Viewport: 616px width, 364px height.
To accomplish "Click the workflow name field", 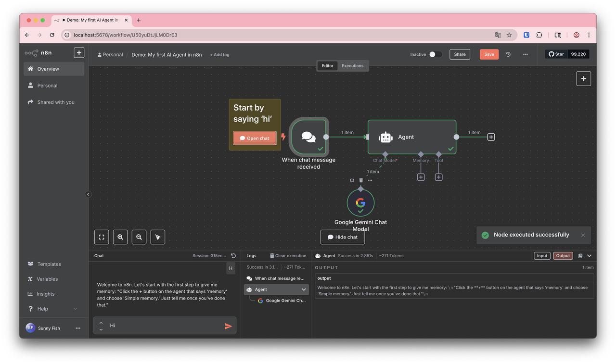I will click(x=167, y=55).
